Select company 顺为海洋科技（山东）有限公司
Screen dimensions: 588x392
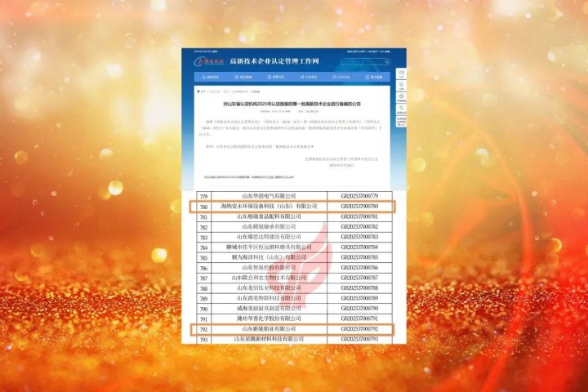pos(269,257)
